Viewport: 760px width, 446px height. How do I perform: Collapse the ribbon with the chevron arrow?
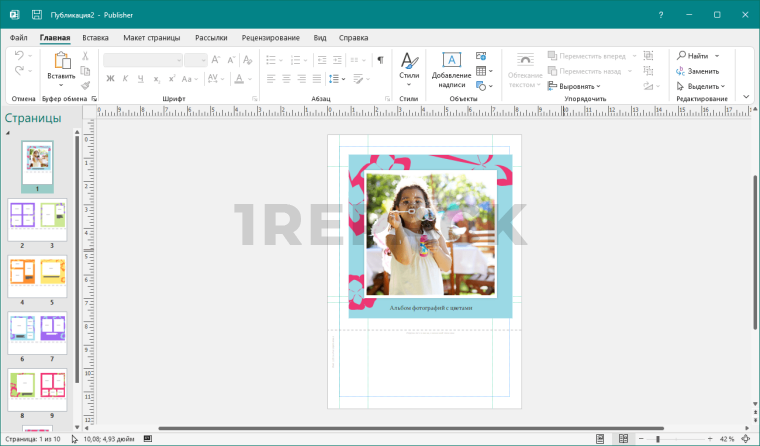pos(745,97)
